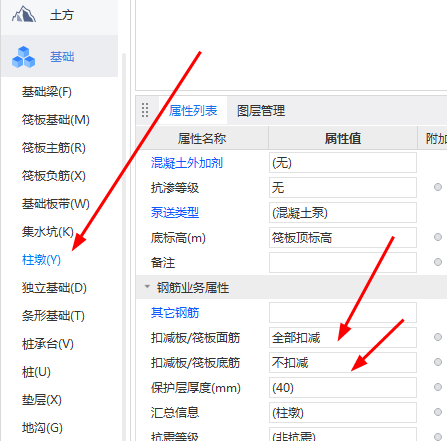
Task: Open the 基础 category
Action: 59,56
